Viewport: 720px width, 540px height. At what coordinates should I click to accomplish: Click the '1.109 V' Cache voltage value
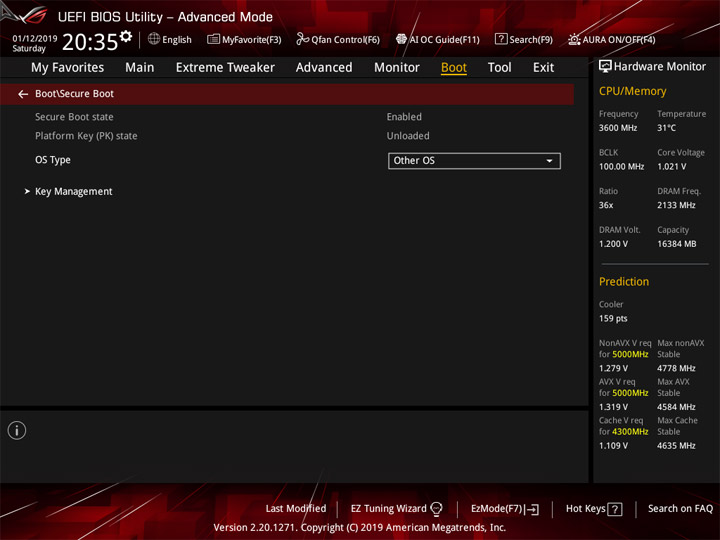pos(613,445)
